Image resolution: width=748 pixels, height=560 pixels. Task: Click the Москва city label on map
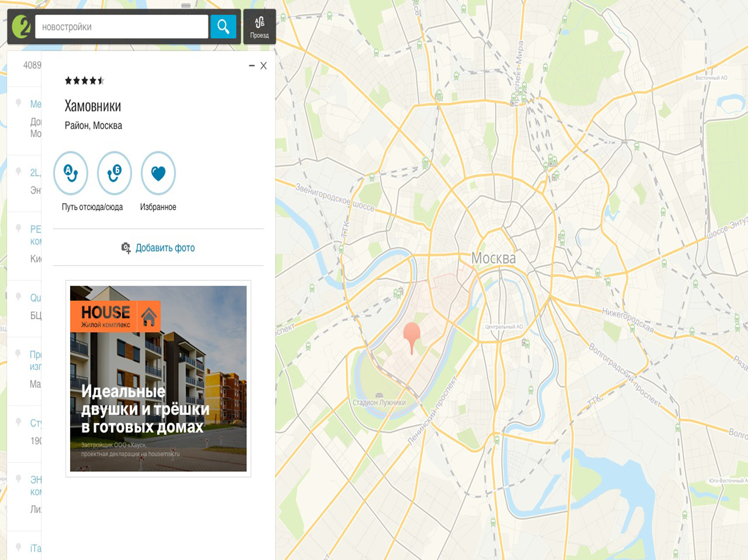pos(493,258)
